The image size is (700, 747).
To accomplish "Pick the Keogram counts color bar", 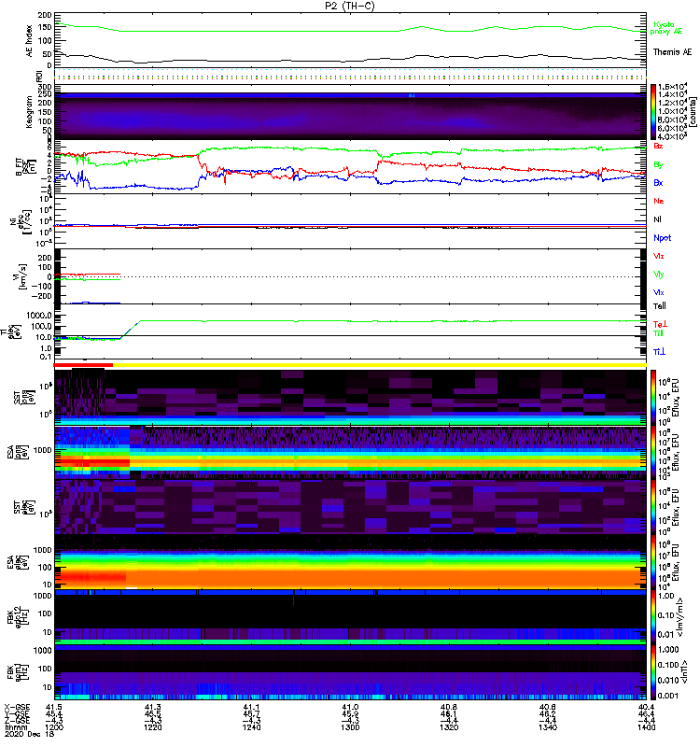I will [655, 111].
